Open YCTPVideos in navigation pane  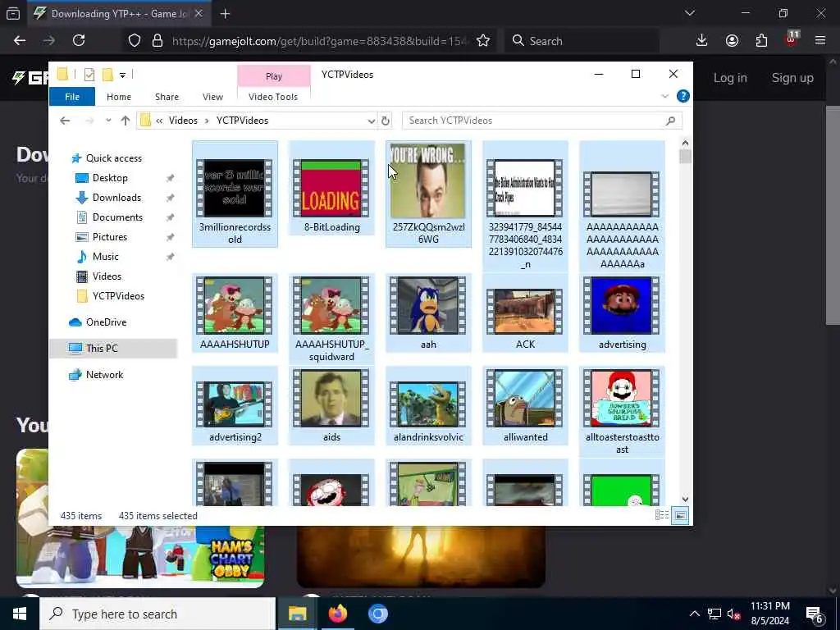(118, 295)
